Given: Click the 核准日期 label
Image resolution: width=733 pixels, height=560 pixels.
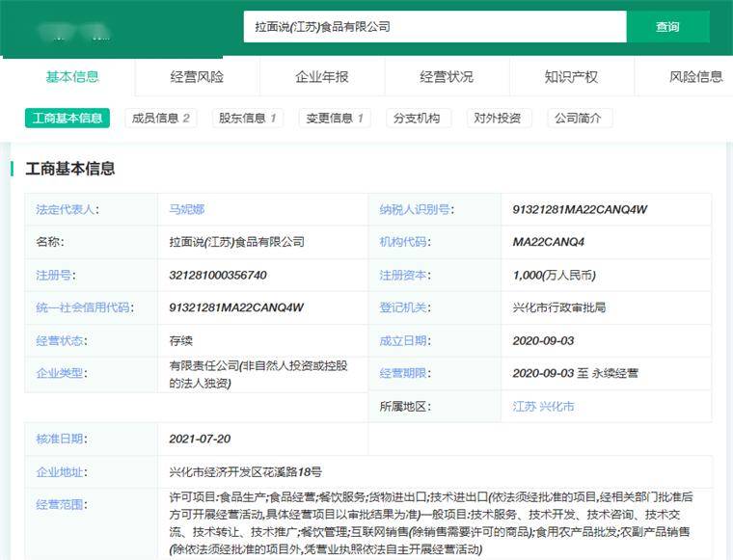Looking at the screenshot, I should pyautogui.click(x=61, y=439).
